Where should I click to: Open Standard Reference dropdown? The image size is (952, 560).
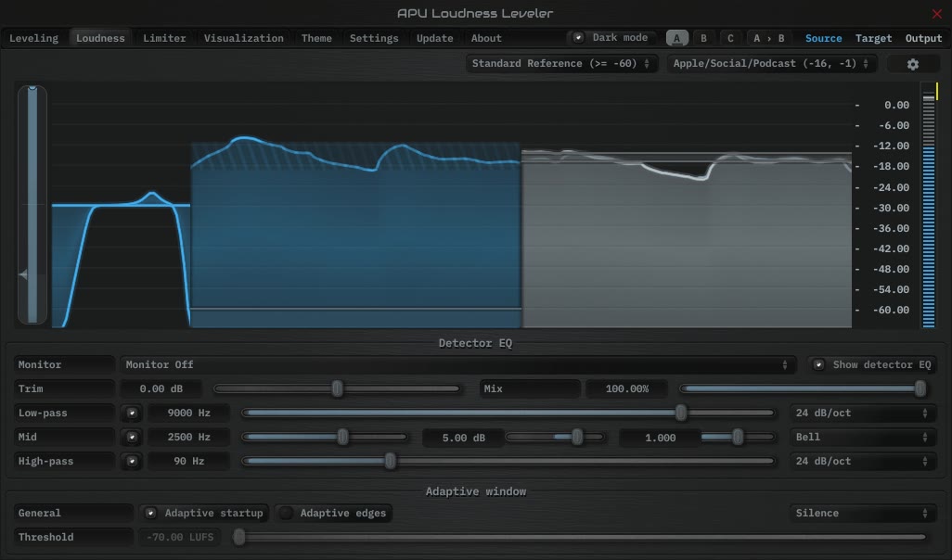561,64
